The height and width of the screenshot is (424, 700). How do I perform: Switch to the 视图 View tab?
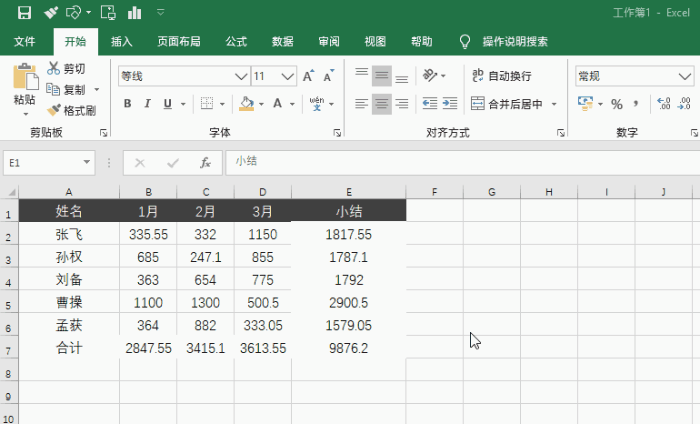click(x=375, y=42)
